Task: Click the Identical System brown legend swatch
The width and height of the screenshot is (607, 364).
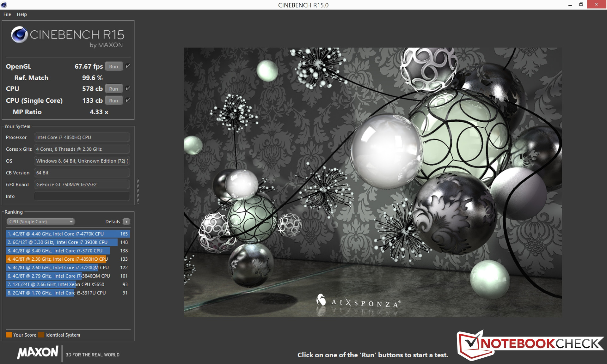Action: pos(41,335)
